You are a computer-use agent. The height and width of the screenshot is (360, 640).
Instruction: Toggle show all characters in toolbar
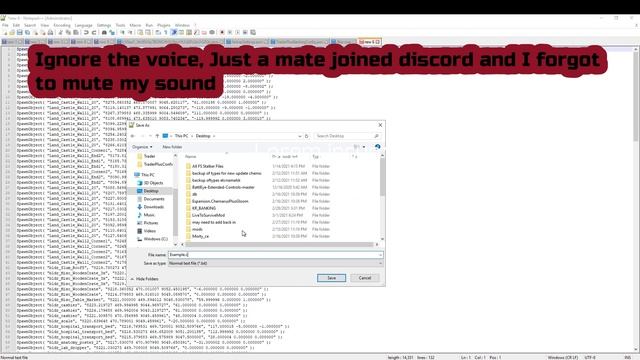tap(166, 32)
